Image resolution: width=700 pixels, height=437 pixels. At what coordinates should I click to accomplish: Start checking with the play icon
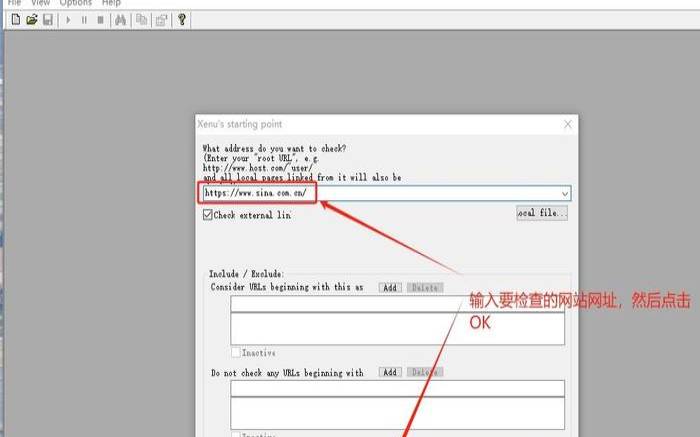68,20
